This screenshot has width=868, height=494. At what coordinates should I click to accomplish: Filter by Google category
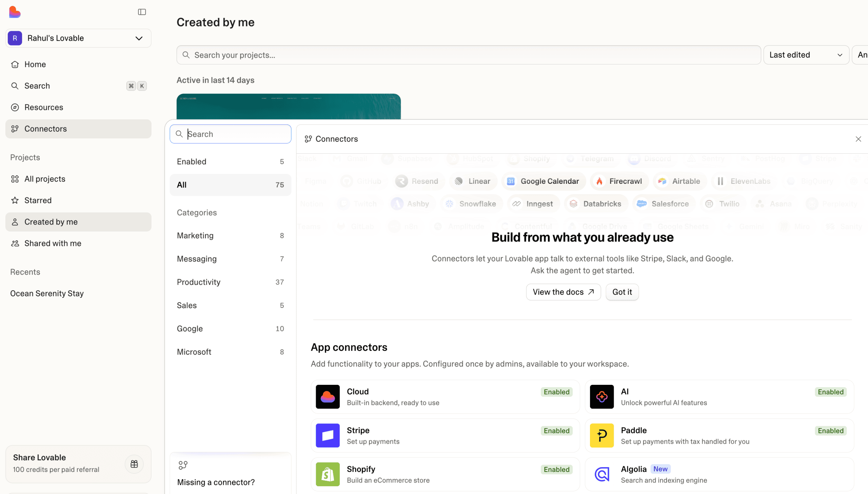coord(230,329)
